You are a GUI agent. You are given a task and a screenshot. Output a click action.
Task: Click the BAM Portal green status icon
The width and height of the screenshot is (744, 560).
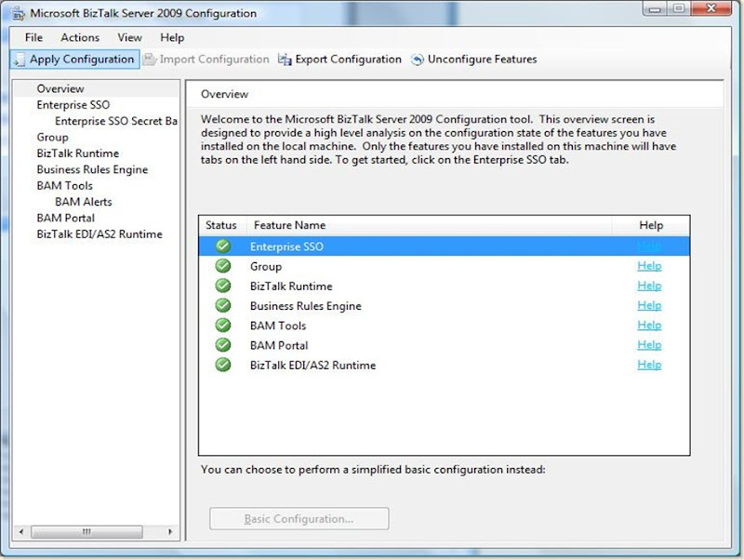222,345
